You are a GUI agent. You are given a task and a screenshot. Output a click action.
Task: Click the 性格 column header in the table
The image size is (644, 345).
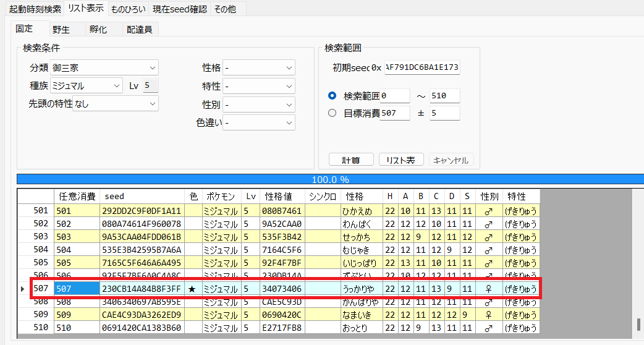pos(362,197)
